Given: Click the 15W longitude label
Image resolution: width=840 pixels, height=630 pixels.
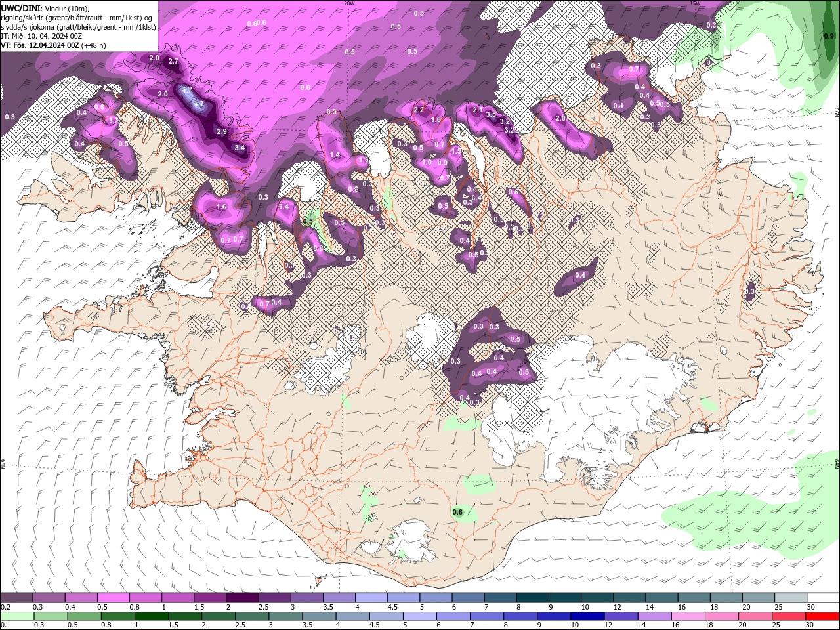Looking at the screenshot, I should click(696, 3).
